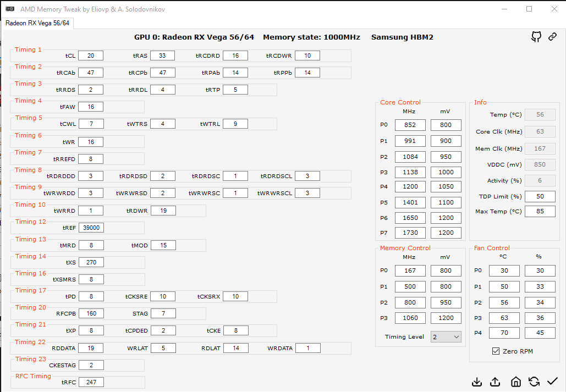Click the WRDATA field
566x392 pixels.
(308, 348)
